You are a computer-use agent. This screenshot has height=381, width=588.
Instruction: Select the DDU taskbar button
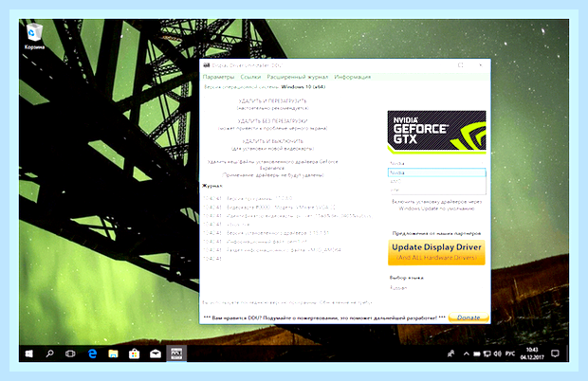(176, 354)
